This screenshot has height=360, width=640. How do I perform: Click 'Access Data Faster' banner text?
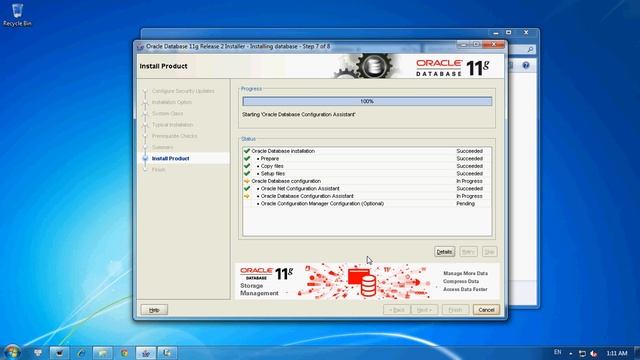(x=465, y=289)
